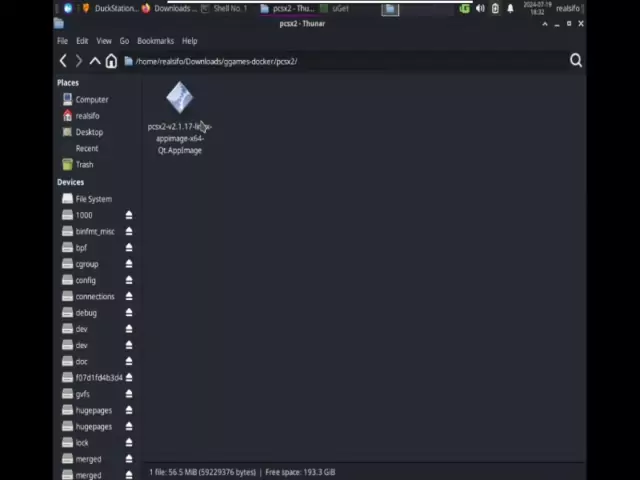640x480 pixels.
Task: Eject the 1000 device
Action: coord(128,215)
